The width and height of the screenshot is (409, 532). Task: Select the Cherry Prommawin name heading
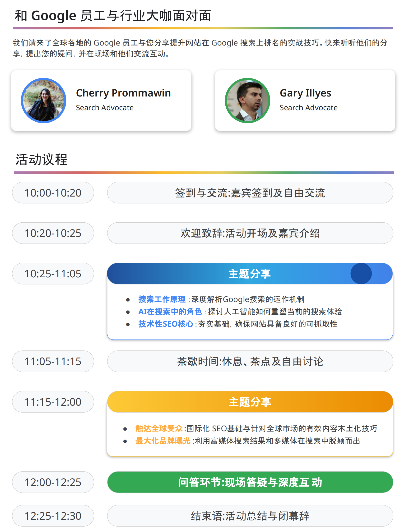click(123, 93)
